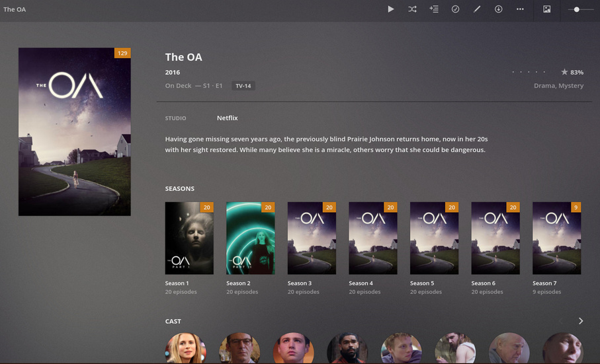The height and width of the screenshot is (364, 600).
Task: Click the show synopsis paragraph
Action: coord(326,145)
